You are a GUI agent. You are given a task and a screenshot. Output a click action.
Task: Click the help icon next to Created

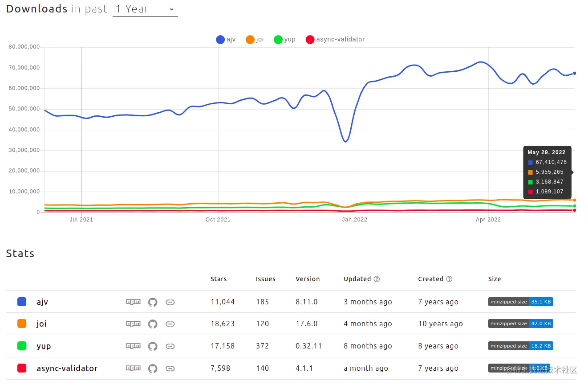click(449, 279)
